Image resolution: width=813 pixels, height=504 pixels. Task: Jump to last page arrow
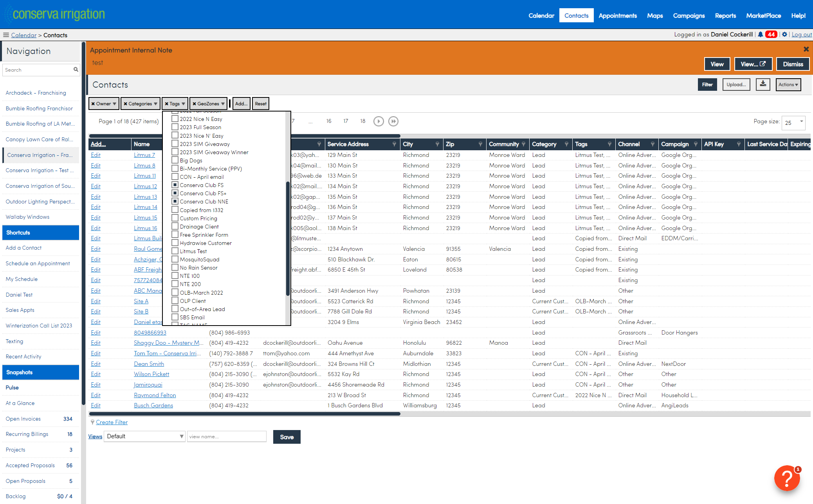[393, 121]
